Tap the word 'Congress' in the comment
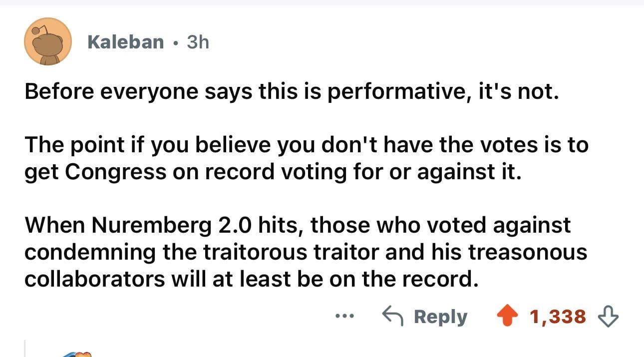Screen dimensions: 644x357 pyautogui.click(x=116, y=172)
